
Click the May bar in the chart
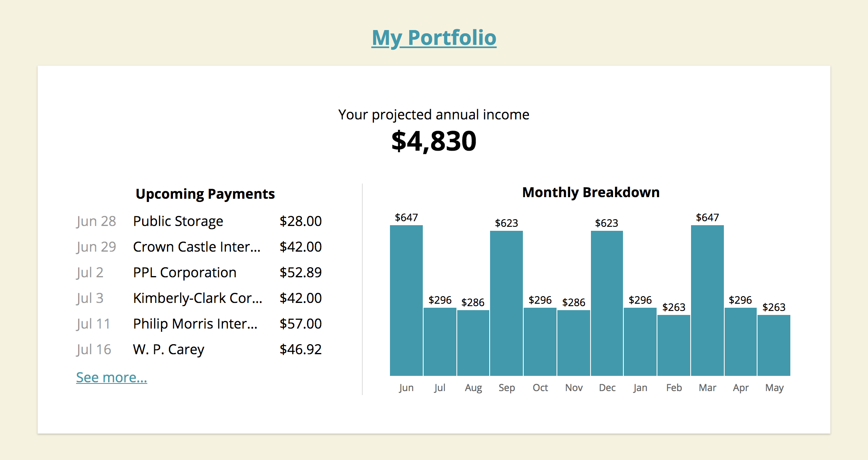pos(774,345)
